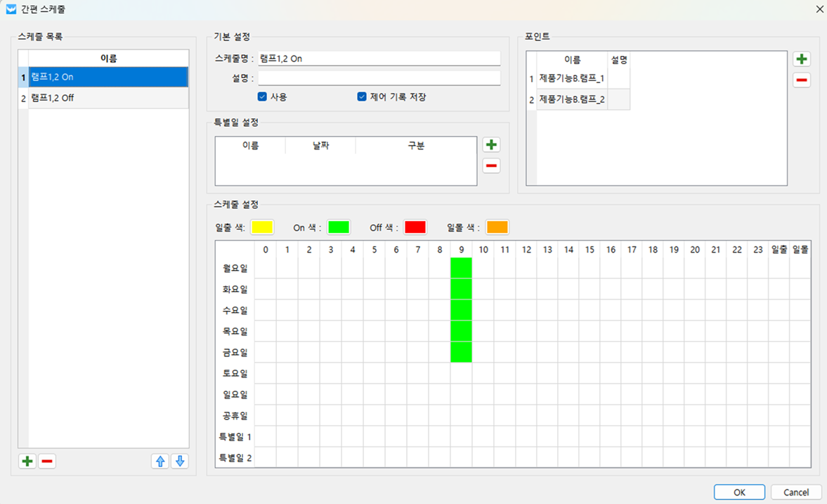Select point row 제품기능B.램프_1

pyautogui.click(x=572, y=79)
